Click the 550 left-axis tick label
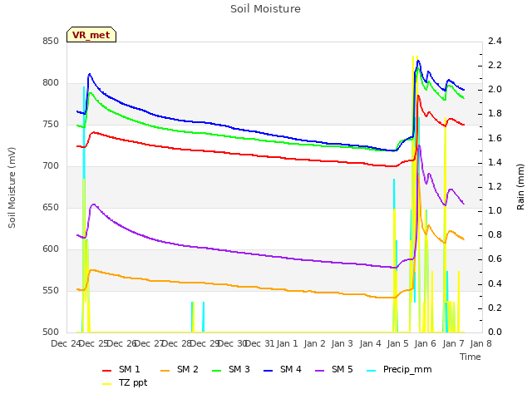This screenshot has width=532, height=399. click(x=51, y=290)
